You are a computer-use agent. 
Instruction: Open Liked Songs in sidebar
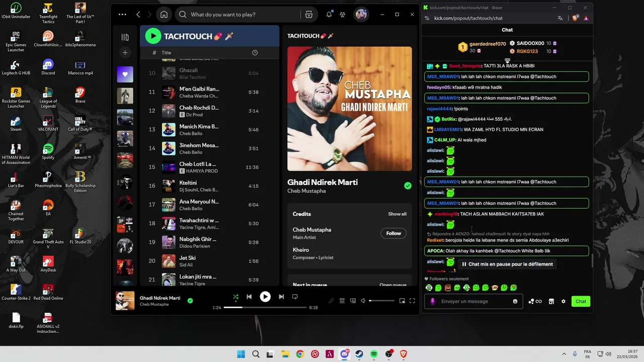(x=125, y=74)
